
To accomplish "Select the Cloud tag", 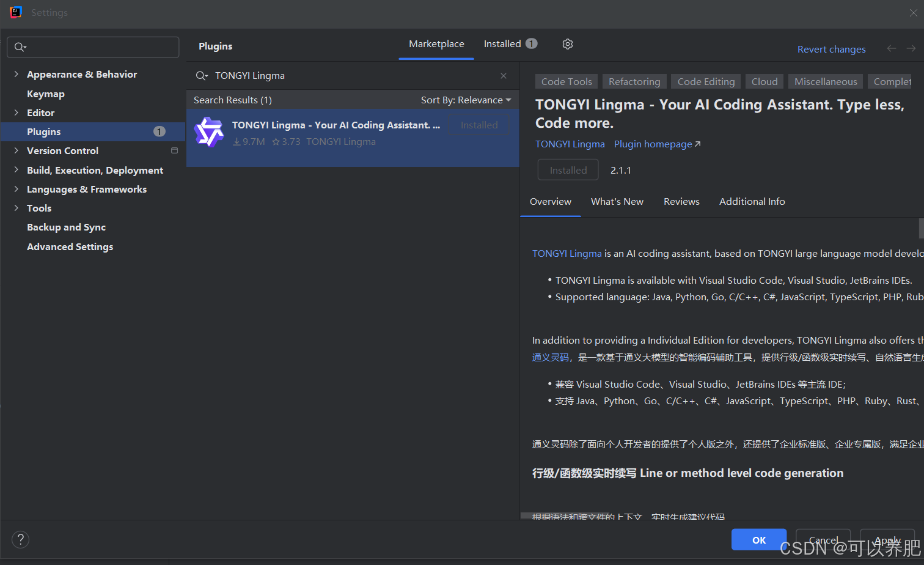I will coord(765,81).
